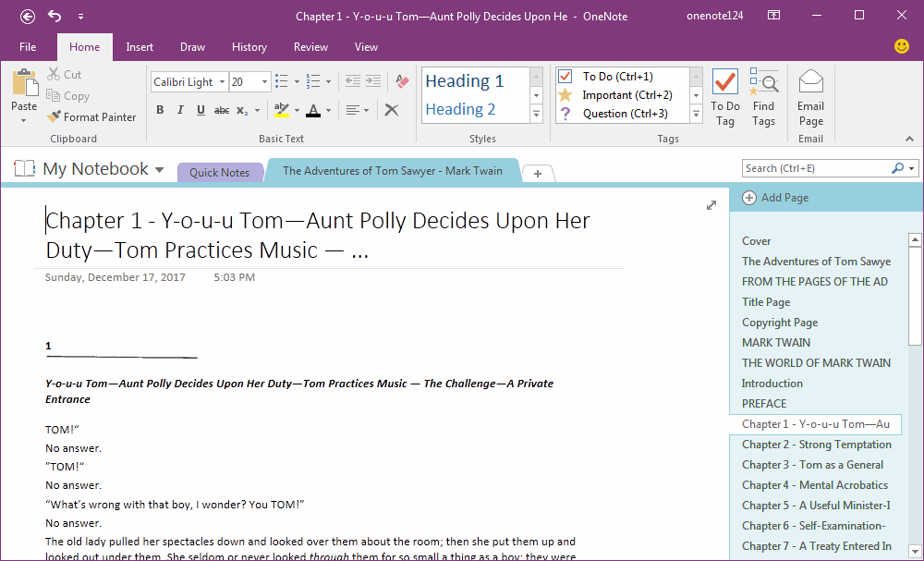Click the To Do Tag button
Screen dimensions: 924x561
click(x=724, y=98)
